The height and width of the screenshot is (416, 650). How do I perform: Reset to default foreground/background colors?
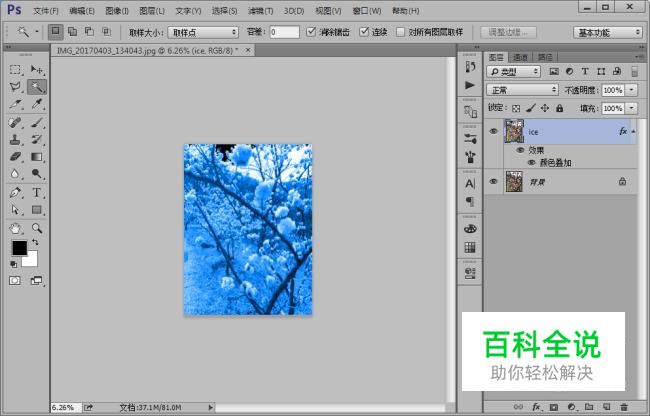pyautogui.click(x=14, y=264)
